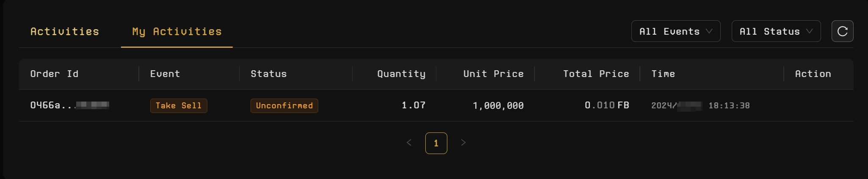
Task: Click the Total Price column header
Action: 596,74
